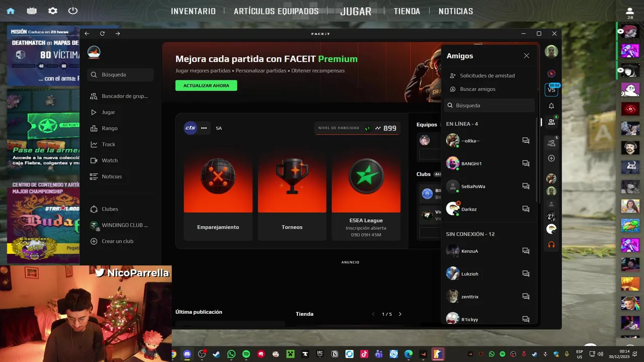The width and height of the screenshot is (644, 362).
Task: Go forward in FACEIT window
Action: (118, 34)
